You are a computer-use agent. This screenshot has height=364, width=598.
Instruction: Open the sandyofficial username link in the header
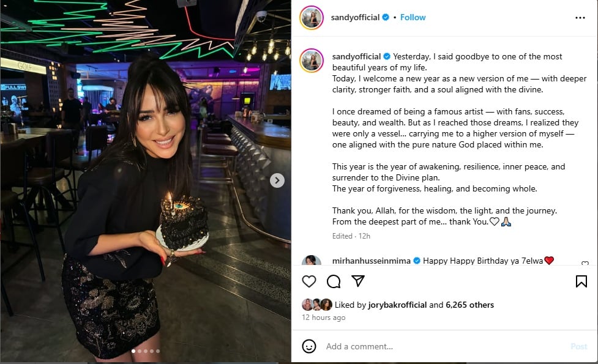coord(355,18)
